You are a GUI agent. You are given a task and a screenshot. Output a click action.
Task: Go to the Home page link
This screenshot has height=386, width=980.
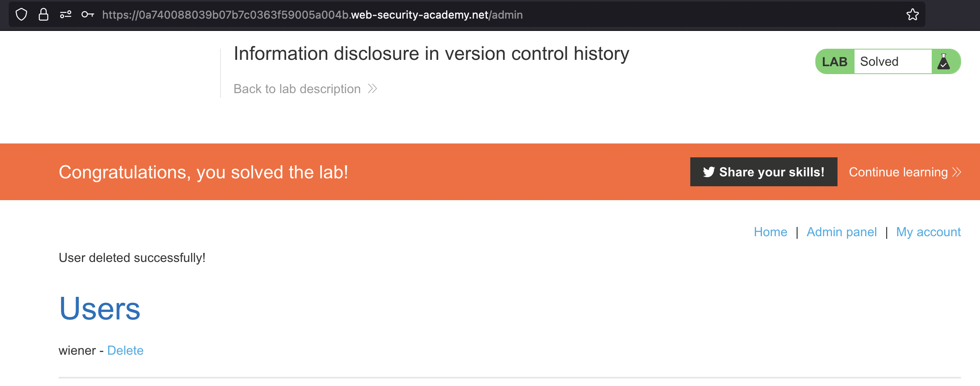(770, 232)
